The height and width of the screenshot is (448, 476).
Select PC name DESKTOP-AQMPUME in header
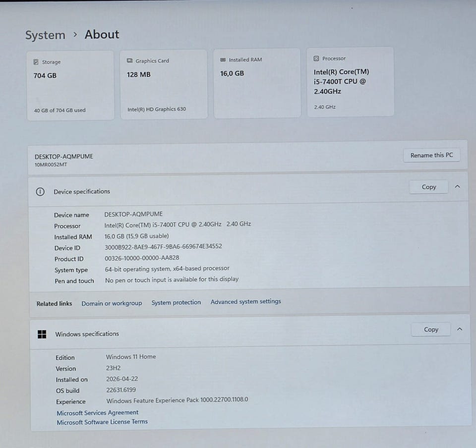coord(64,157)
